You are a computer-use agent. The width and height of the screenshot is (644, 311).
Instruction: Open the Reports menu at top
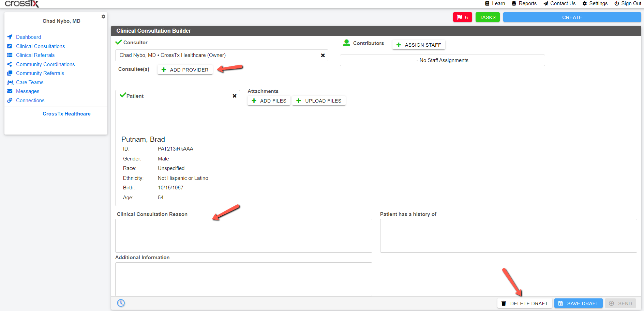(x=524, y=3)
